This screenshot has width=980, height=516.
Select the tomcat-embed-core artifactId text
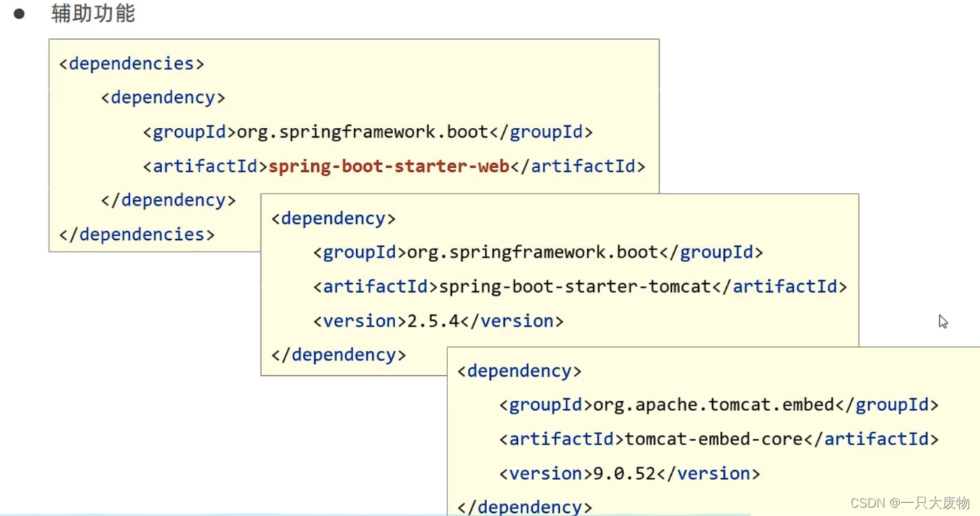point(715,439)
